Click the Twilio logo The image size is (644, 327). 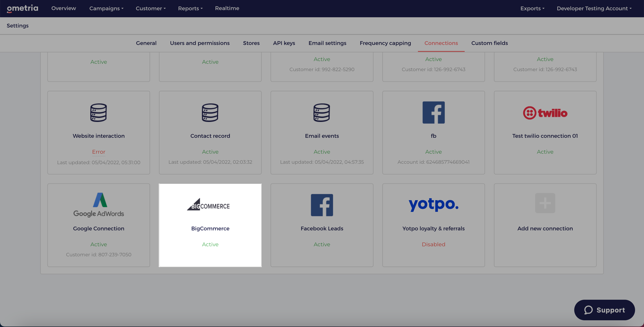coord(545,113)
